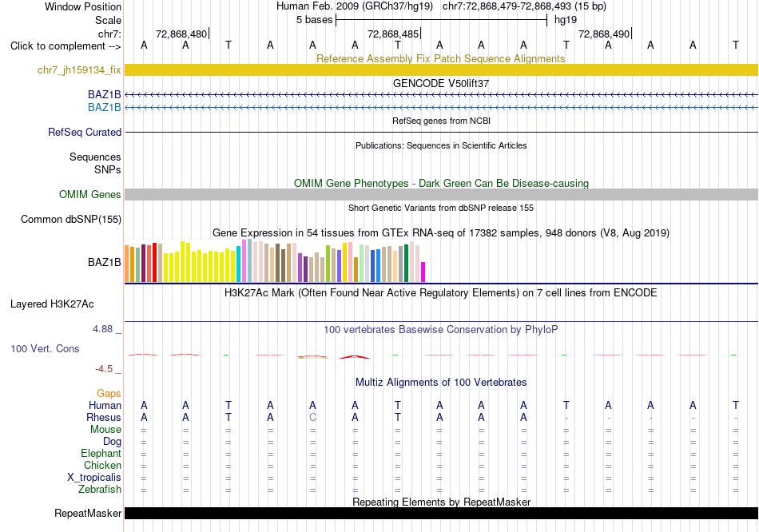Click the 'Rhesus' species label
759x532 pixels.
[x=104, y=417]
